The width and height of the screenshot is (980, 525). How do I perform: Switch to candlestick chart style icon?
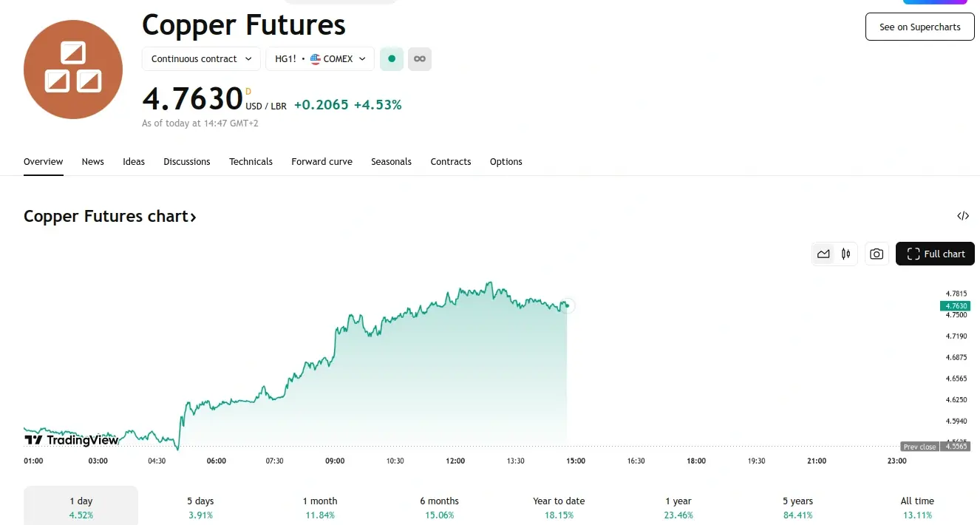click(x=845, y=254)
